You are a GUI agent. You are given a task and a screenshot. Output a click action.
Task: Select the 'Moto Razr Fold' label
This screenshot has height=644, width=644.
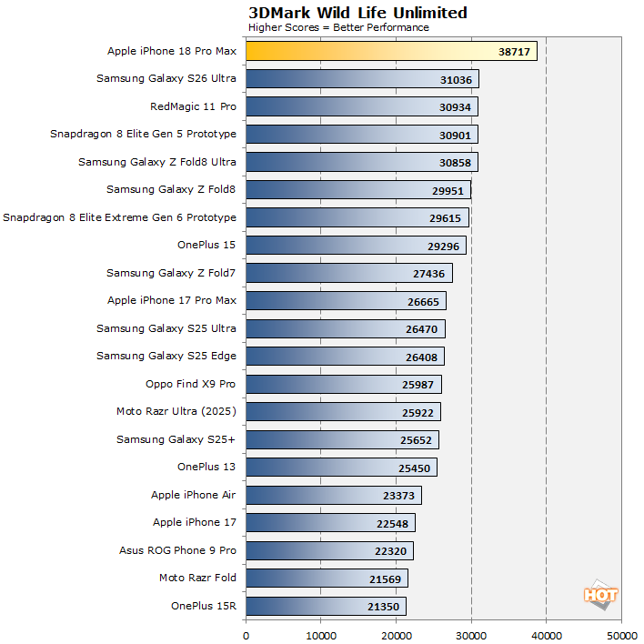[x=197, y=578]
